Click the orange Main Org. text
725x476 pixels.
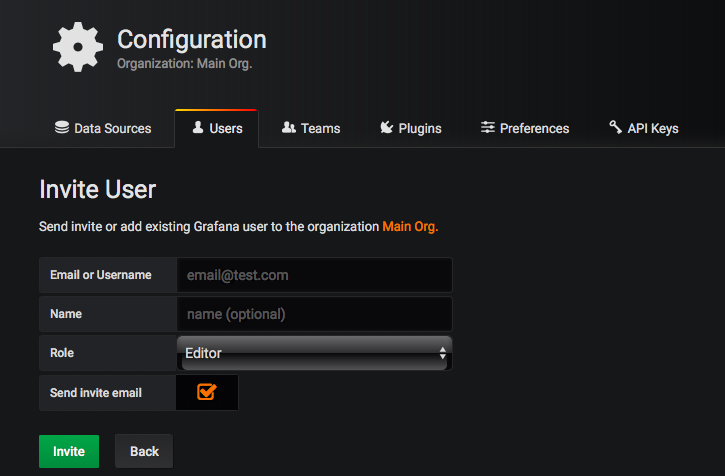click(x=410, y=227)
